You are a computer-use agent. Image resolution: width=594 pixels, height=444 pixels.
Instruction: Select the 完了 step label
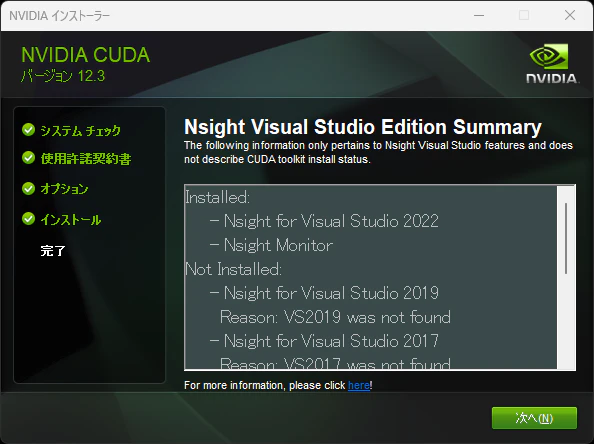pyautogui.click(x=53, y=251)
